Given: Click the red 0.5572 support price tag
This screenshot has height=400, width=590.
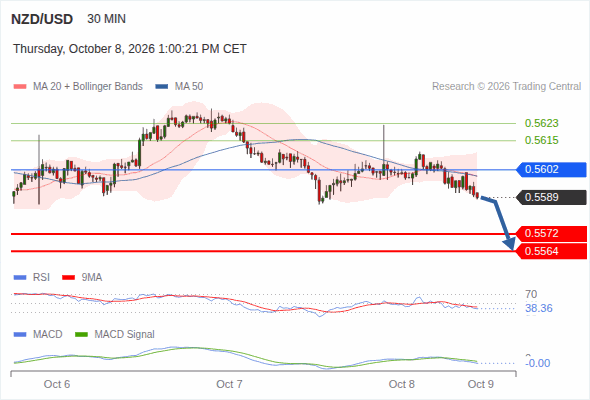Looking at the screenshot, I should tap(551, 234).
